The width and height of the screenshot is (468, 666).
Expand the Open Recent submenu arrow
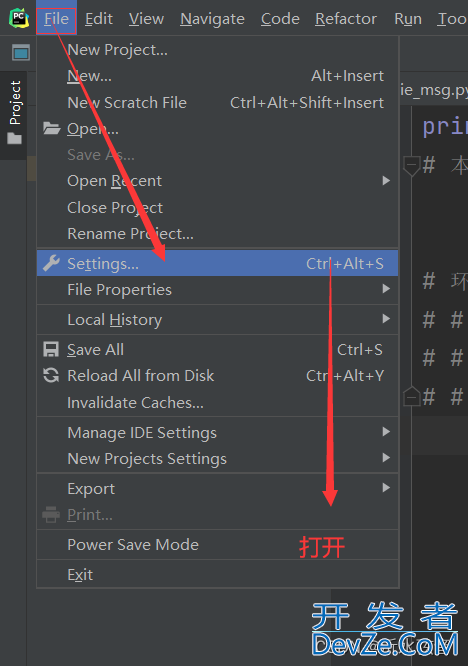point(386,181)
